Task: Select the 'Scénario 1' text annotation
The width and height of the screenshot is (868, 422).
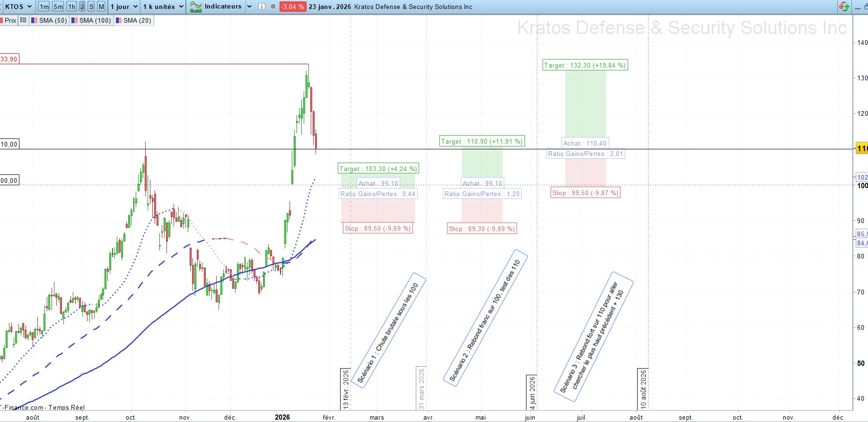Action: 388,331
